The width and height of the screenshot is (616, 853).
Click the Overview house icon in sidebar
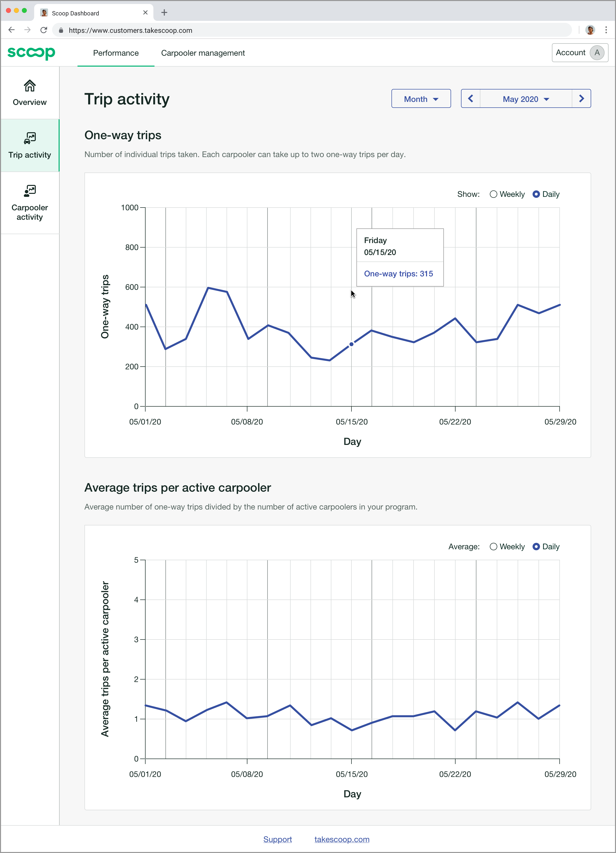click(30, 86)
